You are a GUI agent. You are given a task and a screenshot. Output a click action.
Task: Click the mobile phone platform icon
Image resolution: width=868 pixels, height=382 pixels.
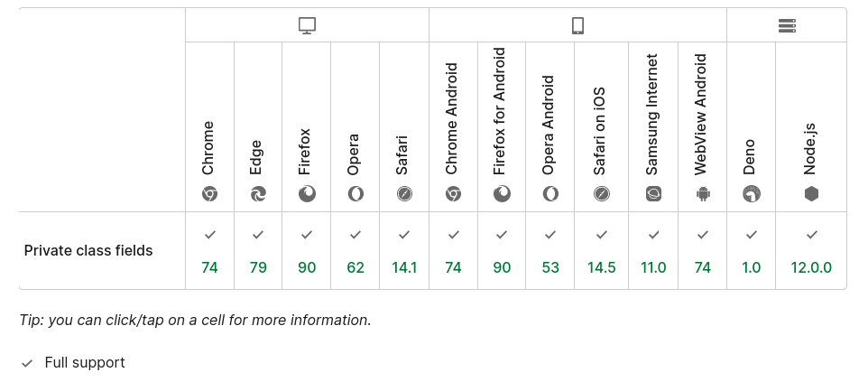click(577, 26)
